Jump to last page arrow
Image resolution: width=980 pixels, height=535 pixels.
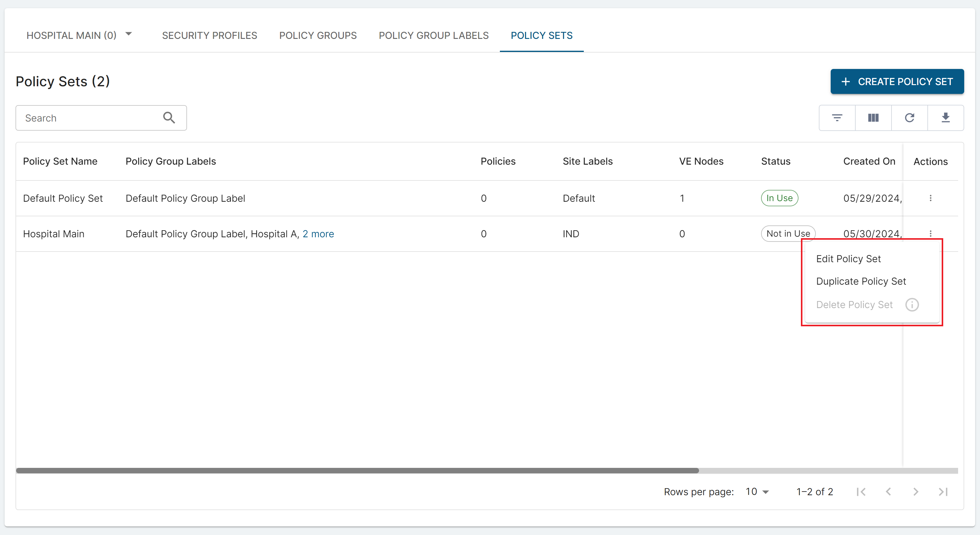943,492
